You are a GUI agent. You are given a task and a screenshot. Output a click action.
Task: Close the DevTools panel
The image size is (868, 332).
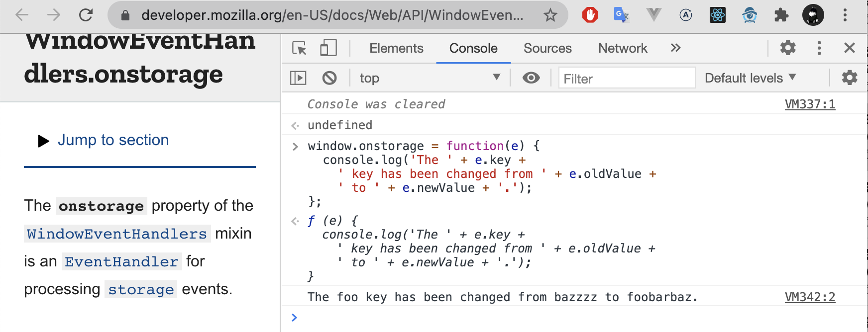click(x=850, y=48)
